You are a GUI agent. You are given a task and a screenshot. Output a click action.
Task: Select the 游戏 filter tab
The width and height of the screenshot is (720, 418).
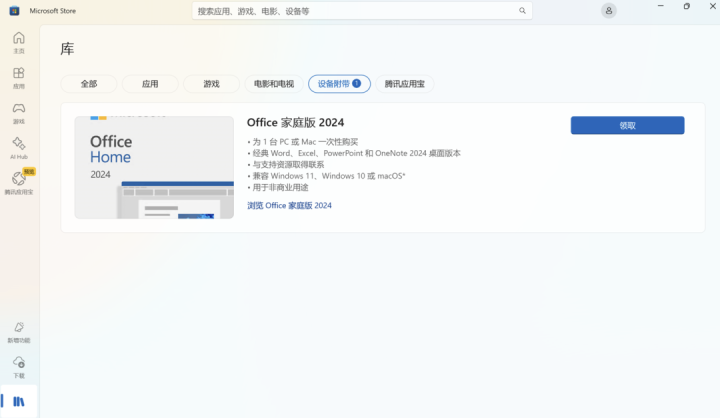click(211, 84)
